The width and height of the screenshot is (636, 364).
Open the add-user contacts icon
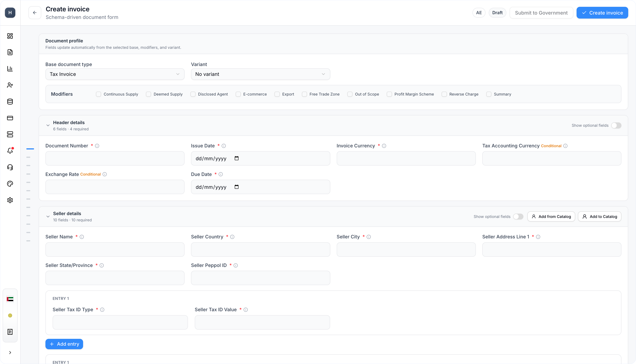[x=10, y=85]
